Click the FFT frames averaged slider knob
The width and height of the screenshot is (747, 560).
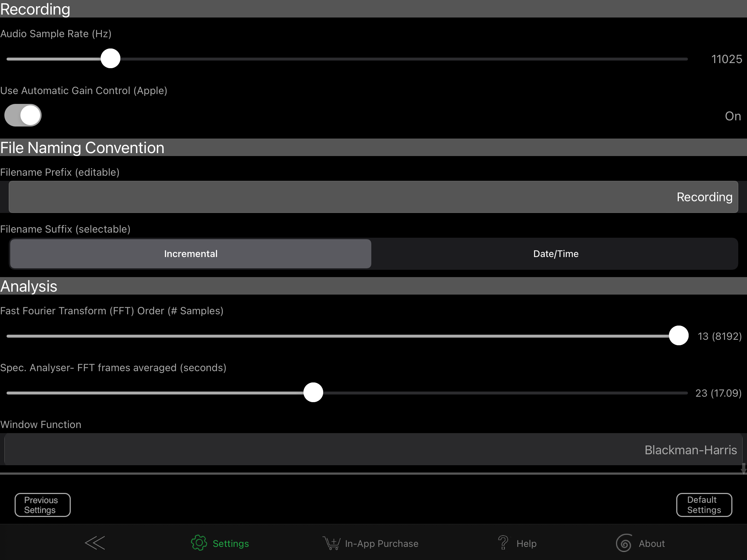click(313, 392)
